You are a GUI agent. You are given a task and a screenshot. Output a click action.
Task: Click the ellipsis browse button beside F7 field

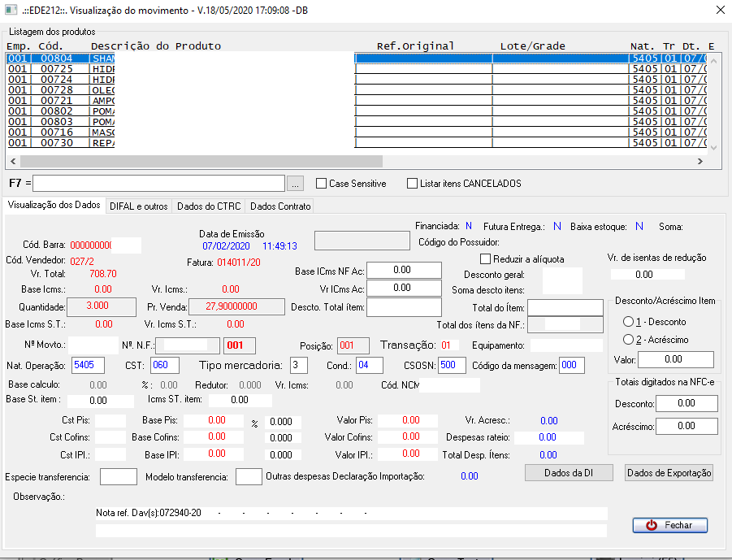(296, 183)
